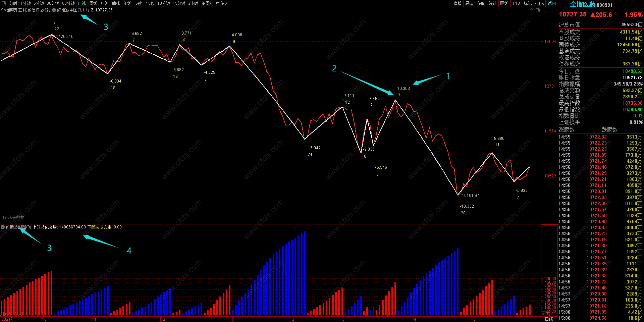
Task: Open 多股 multi-stock view
Action: click(x=481, y=3)
